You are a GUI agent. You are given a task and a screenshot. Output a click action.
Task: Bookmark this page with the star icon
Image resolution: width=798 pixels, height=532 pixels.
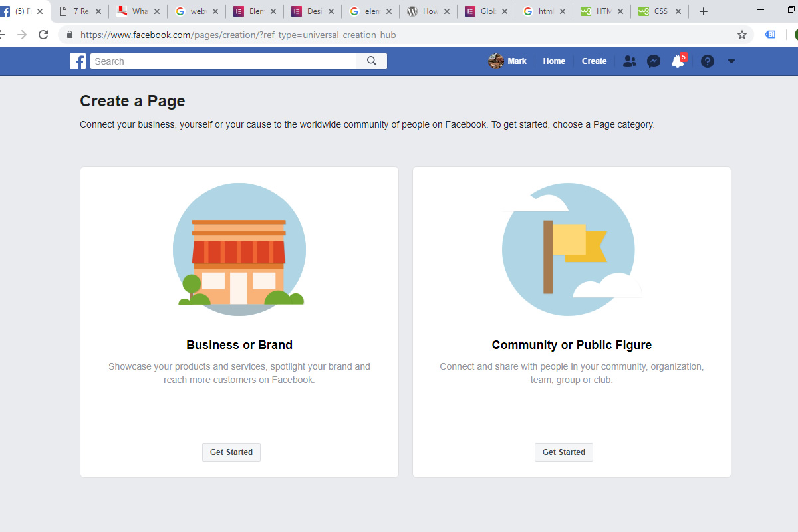(x=742, y=35)
